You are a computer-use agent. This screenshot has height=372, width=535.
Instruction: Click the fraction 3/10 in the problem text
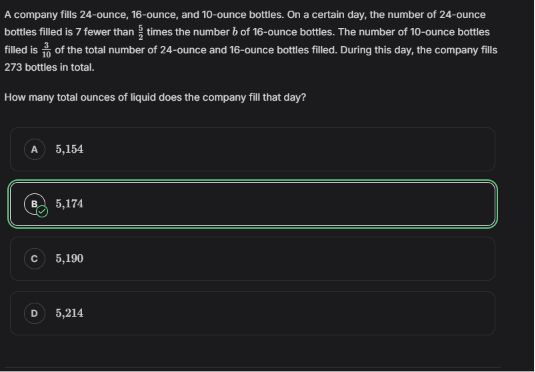click(46, 50)
